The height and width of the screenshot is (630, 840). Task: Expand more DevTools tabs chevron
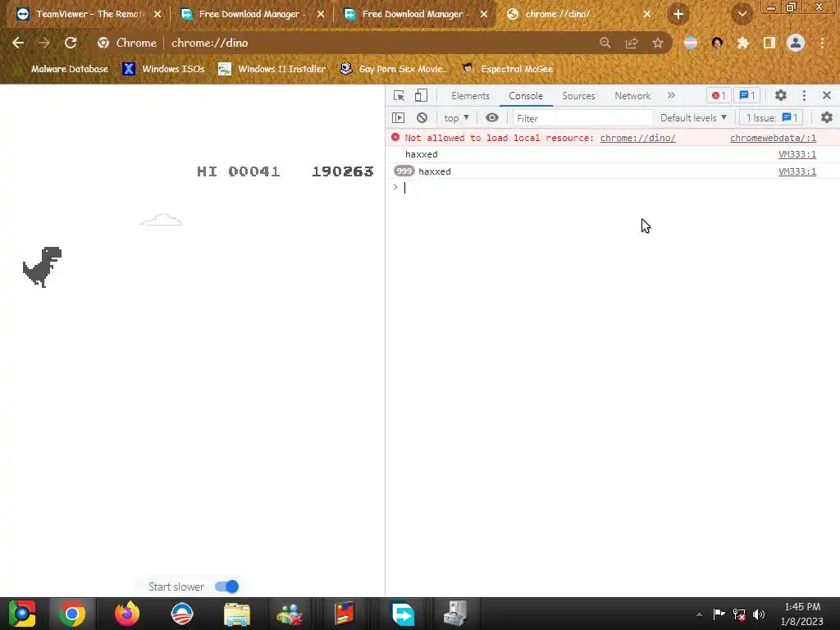671,95
